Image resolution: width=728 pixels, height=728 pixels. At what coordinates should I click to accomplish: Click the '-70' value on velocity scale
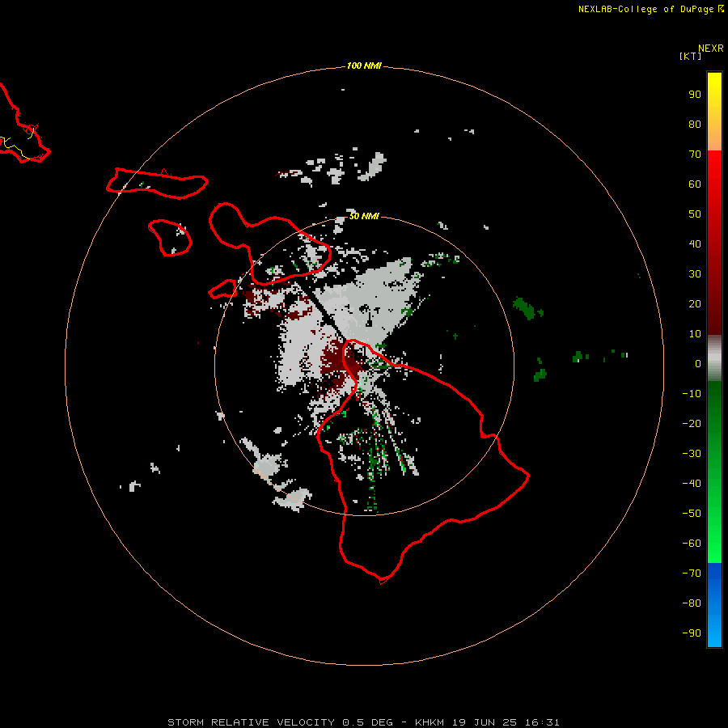click(692, 574)
